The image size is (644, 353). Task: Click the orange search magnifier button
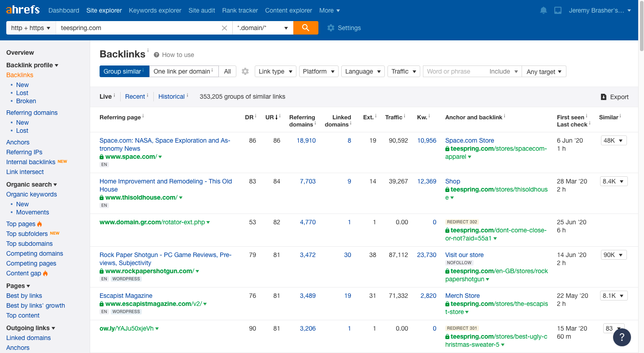[305, 28]
